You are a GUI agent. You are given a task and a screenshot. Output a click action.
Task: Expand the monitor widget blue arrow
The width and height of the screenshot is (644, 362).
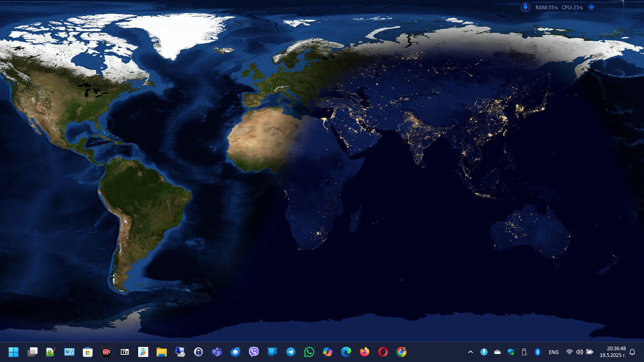(591, 7)
